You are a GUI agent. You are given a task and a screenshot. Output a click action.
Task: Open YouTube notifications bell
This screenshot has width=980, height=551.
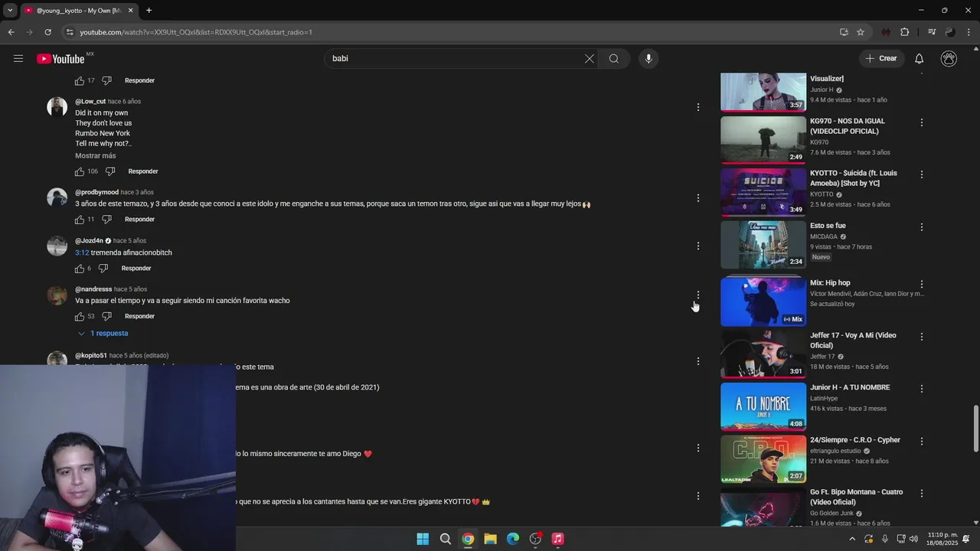(x=920, y=59)
